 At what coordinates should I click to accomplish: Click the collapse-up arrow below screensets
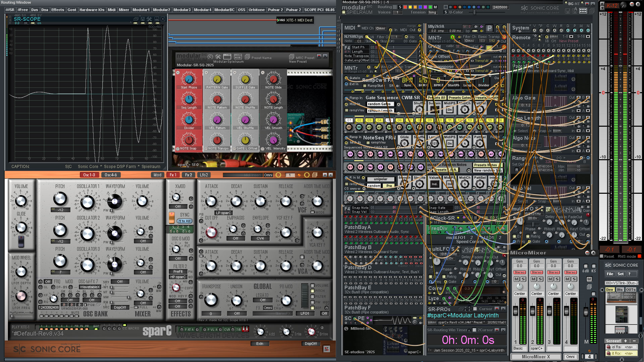pos(622,360)
